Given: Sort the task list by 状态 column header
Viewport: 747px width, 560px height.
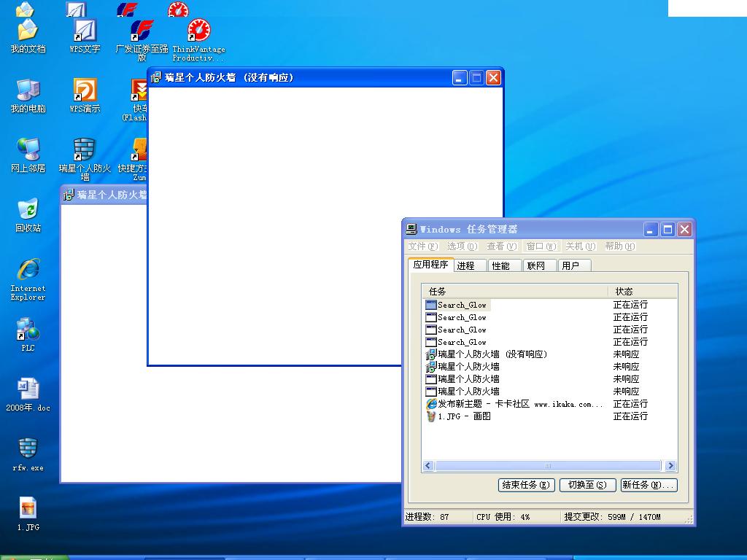Looking at the screenshot, I should (643, 292).
